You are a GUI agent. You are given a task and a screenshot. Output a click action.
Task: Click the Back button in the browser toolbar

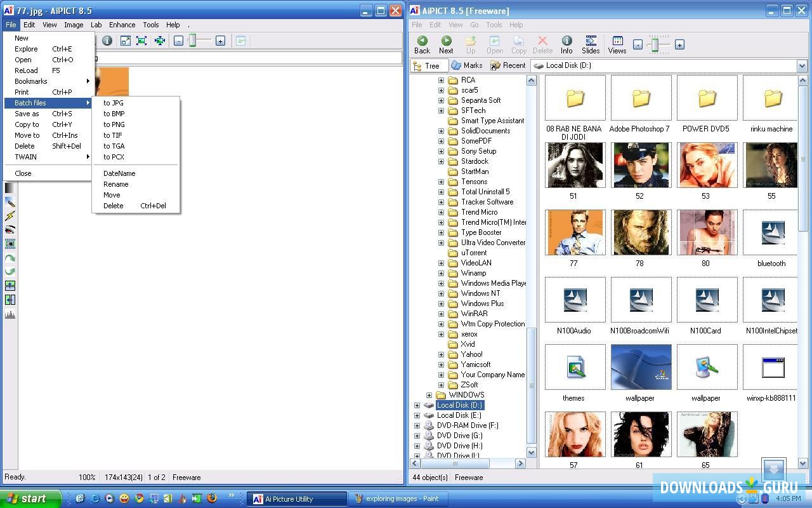(x=422, y=44)
